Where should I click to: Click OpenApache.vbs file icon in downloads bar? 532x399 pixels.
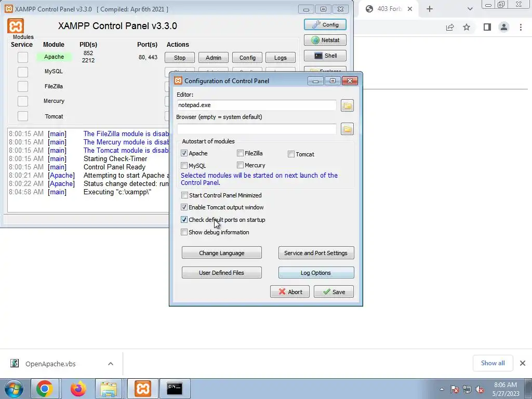pyautogui.click(x=15, y=363)
